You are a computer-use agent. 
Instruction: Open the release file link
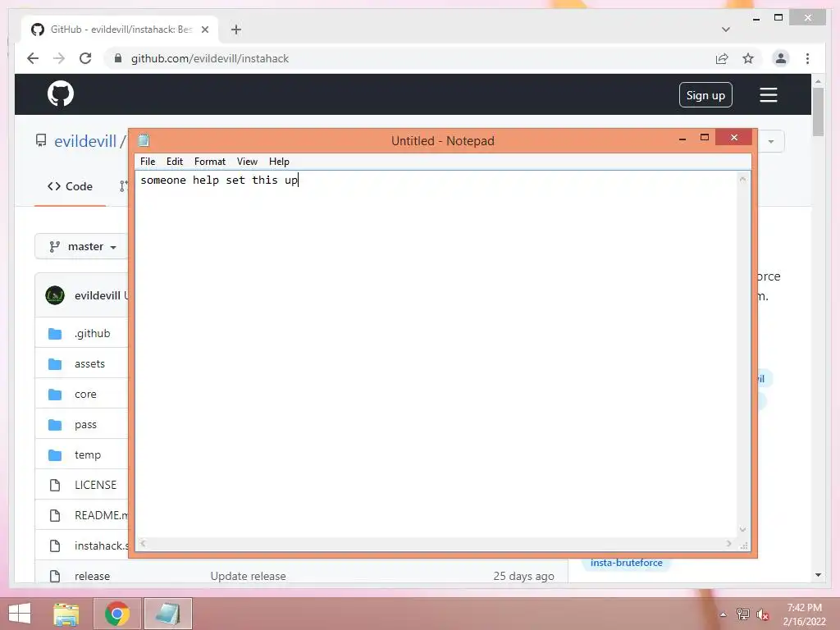point(92,576)
